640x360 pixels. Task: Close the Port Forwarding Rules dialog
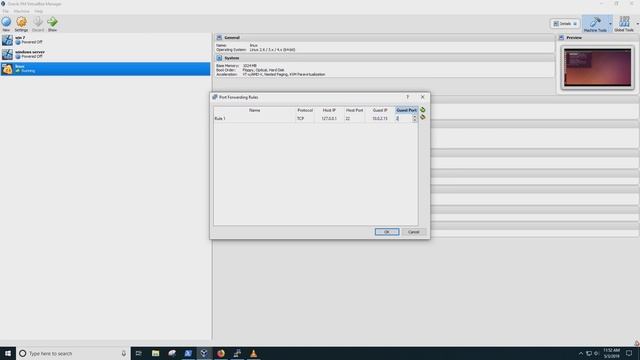click(422, 97)
